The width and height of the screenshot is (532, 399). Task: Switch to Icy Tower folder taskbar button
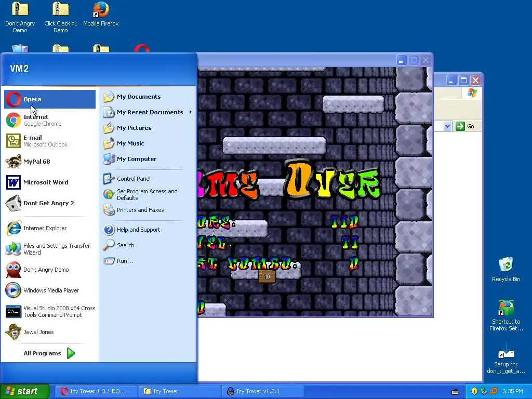(x=179, y=391)
